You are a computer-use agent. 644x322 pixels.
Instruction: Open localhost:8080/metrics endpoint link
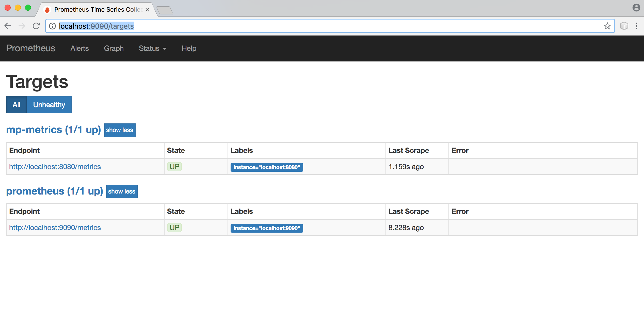coord(55,167)
